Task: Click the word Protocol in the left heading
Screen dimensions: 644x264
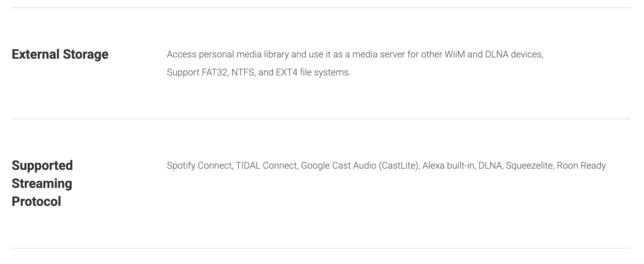Action: pos(36,202)
